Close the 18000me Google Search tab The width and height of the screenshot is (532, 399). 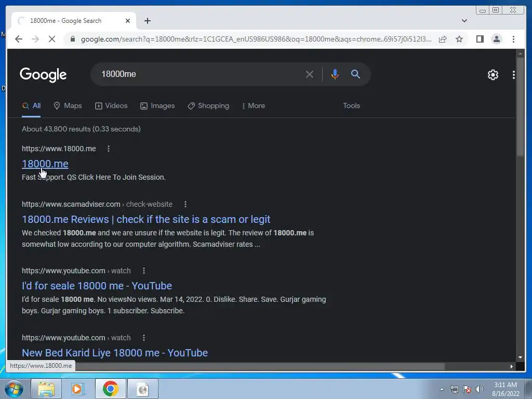128,21
